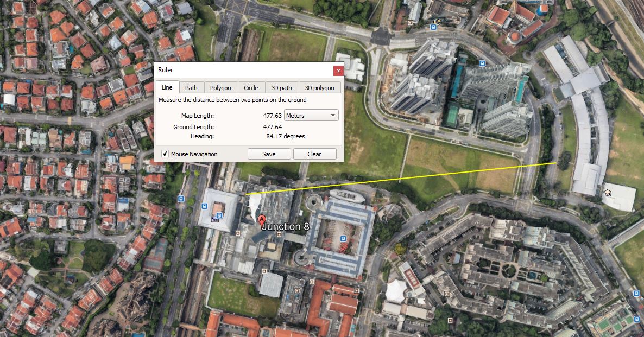Screen dimensions: 644x337
Task: Open the Circle measurement tab
Action: point(251,88)
